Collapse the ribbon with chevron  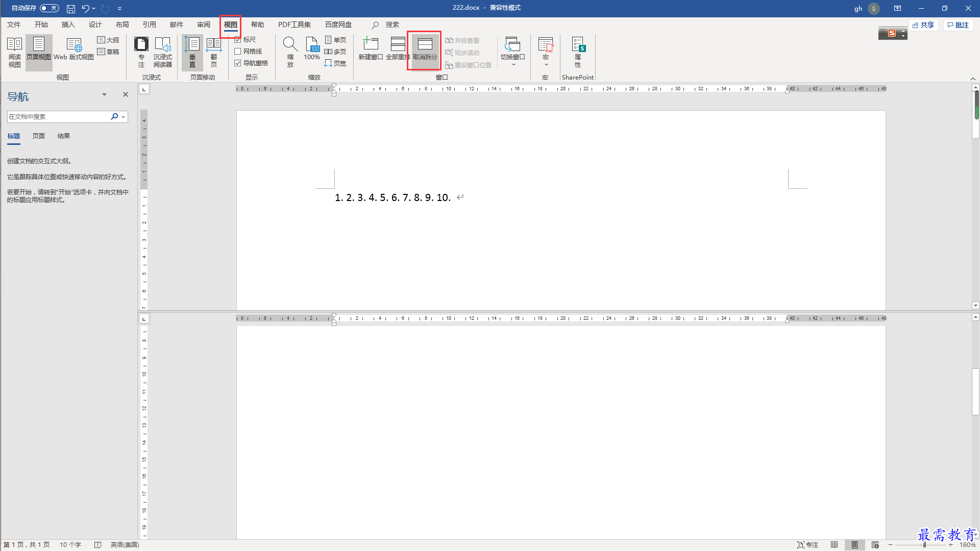point(973,79)
